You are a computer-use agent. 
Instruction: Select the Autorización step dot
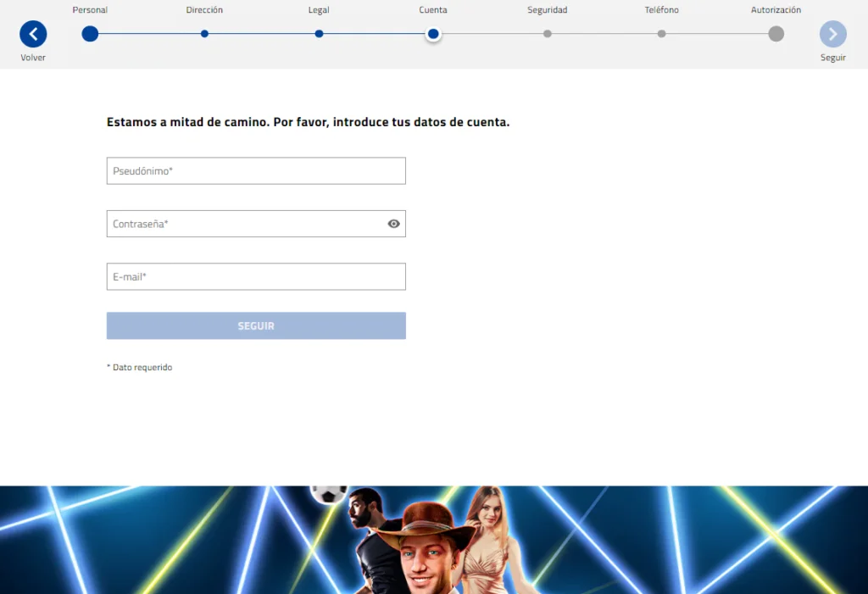point(776,34)
